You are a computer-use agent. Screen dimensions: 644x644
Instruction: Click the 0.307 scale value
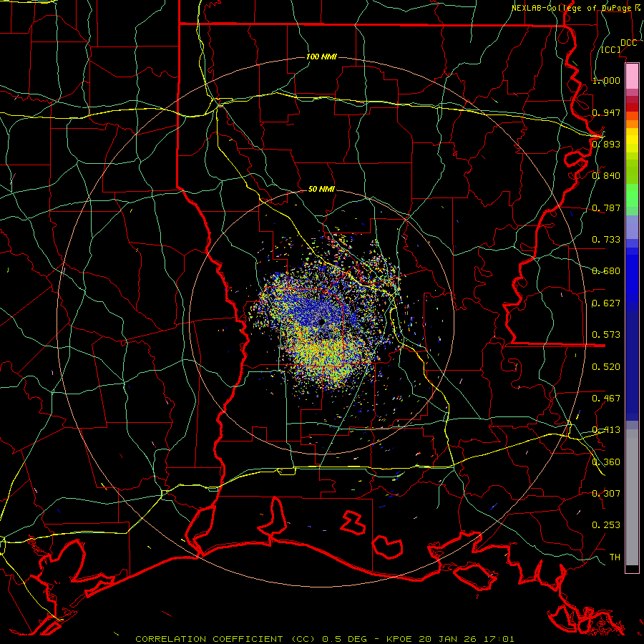pos(606,493)
